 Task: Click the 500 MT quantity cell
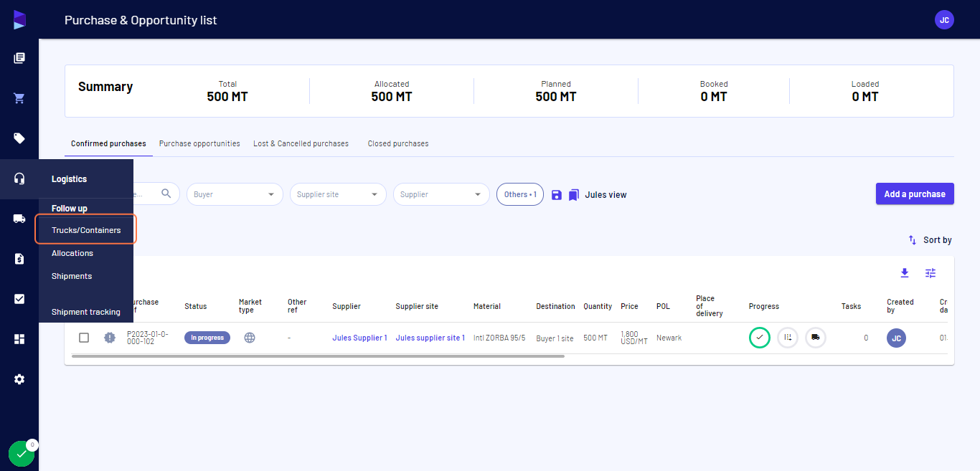tap(595, 338)
